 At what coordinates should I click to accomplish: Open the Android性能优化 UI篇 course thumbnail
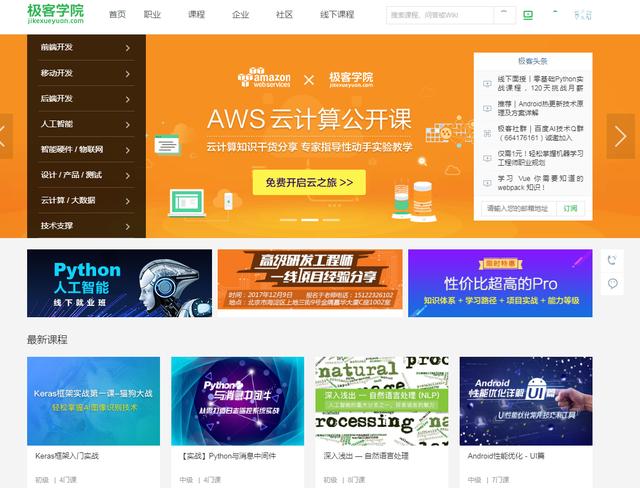(526, 401)
